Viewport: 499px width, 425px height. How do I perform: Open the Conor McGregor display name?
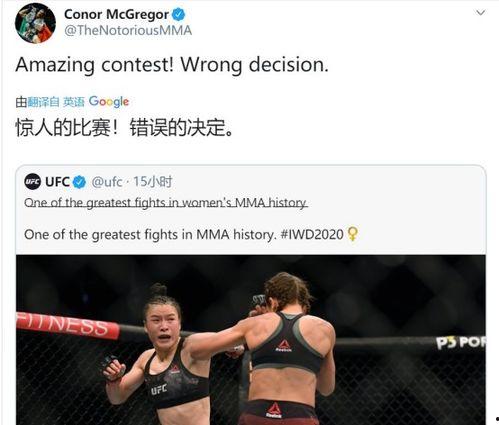pyautogui.click(x=116, y=14)
